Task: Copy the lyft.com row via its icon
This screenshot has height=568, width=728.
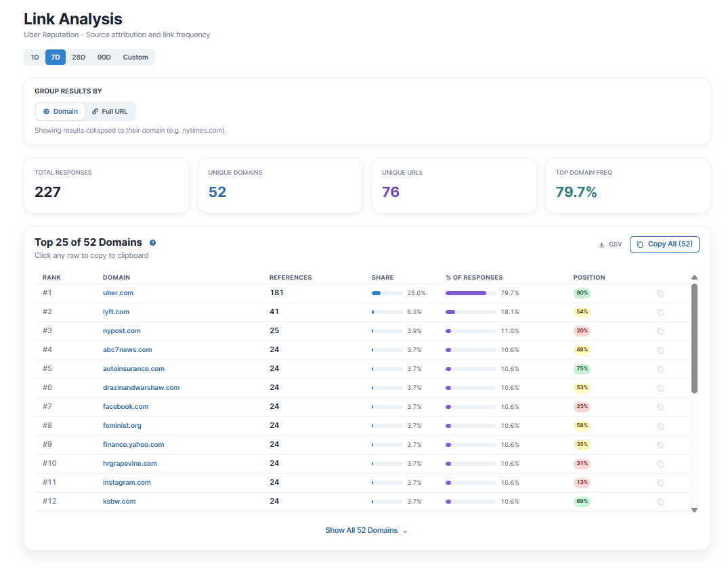Action: tap(660, 312)
